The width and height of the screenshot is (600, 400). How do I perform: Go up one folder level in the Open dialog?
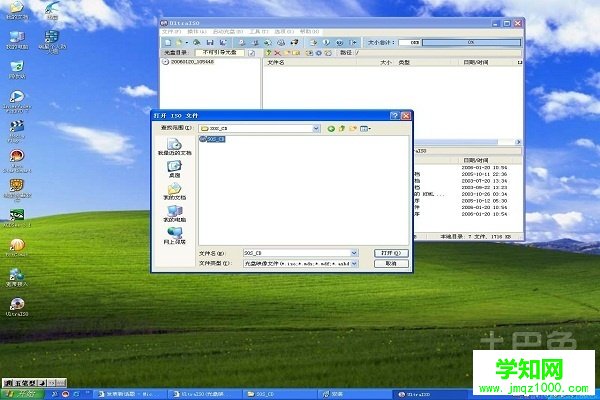[x=342, y=129]
